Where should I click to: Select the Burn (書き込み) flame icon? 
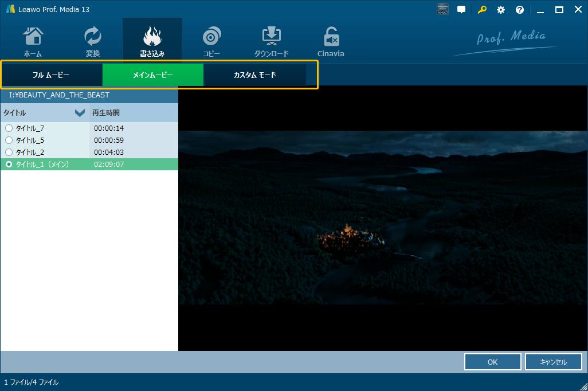tap(152, 38)
